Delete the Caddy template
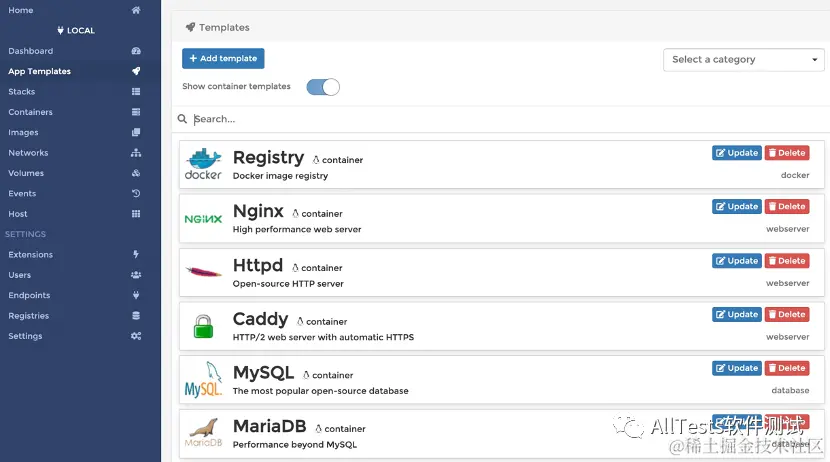The width and height of the screenshot is (830, 462). tap(787, 314)
